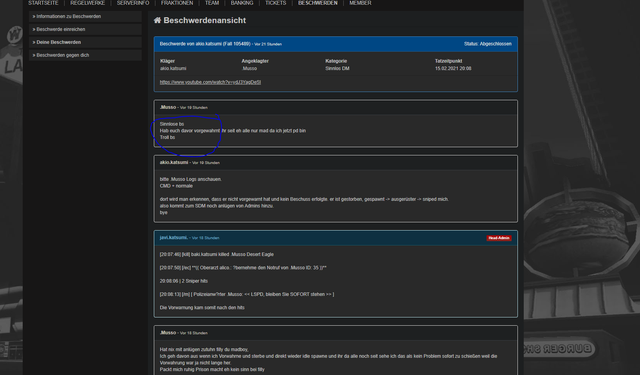Image resolution: width=640 pixels, height=375 pixels.
Task: Open the REGELWERKE nav item
Action: (87, 3)
